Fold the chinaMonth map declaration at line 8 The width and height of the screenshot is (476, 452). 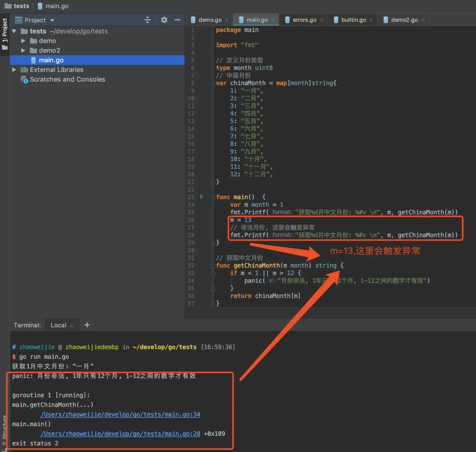(213, 83)
